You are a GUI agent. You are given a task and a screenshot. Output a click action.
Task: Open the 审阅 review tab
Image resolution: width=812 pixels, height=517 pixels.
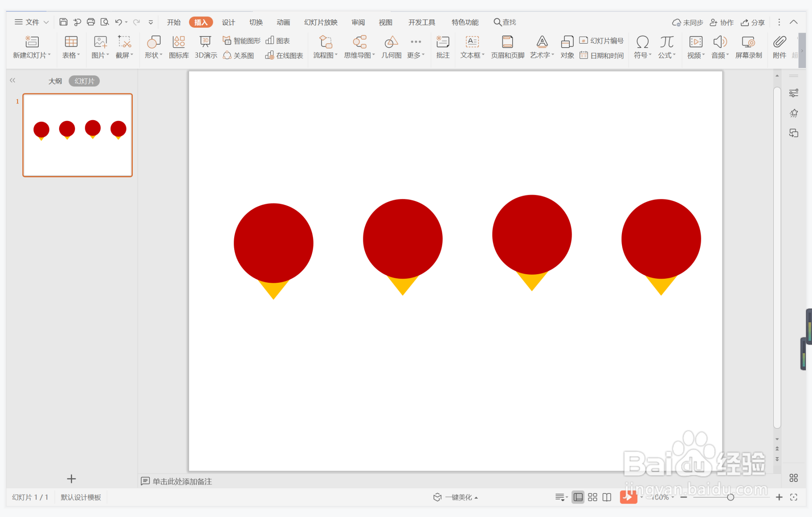[x=358, y=22]
